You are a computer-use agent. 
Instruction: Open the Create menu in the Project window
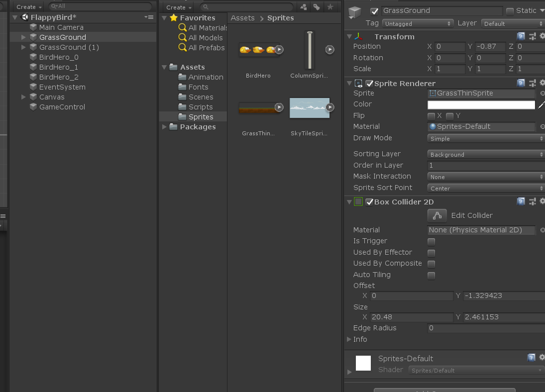(x=178, y=7)
